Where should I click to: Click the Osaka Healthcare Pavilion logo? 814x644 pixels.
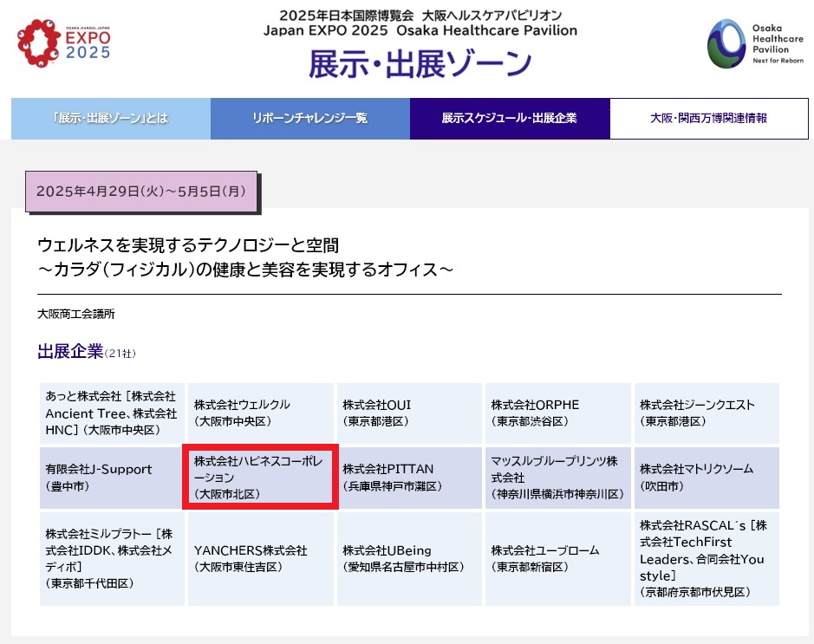pyautogui.click(x=755, y=44)
